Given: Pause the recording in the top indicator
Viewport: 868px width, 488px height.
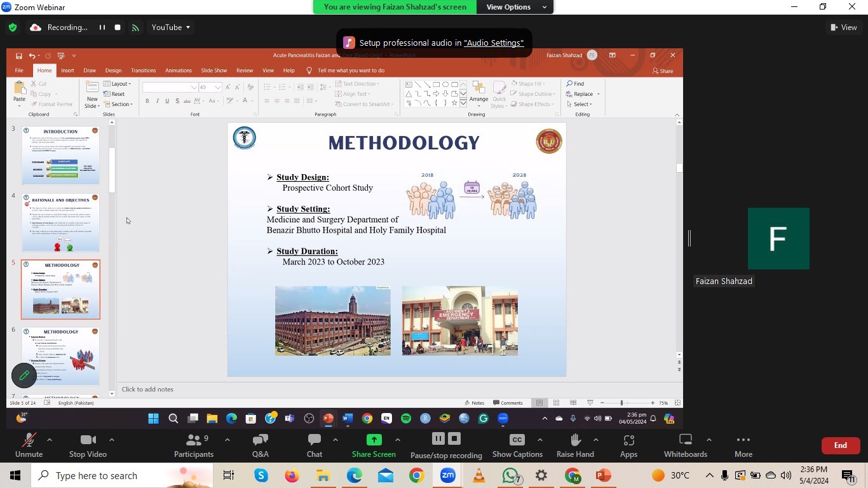Looking at the screenshot, I should [x=102, y=27].
